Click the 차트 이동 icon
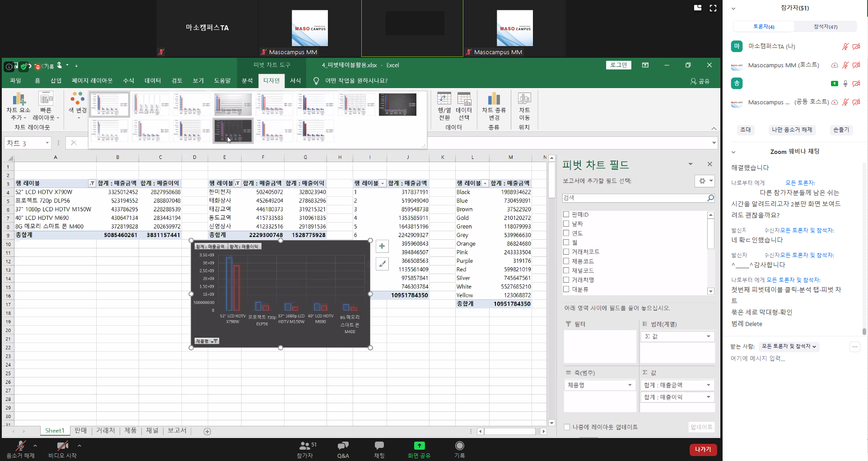 point(524,99)
